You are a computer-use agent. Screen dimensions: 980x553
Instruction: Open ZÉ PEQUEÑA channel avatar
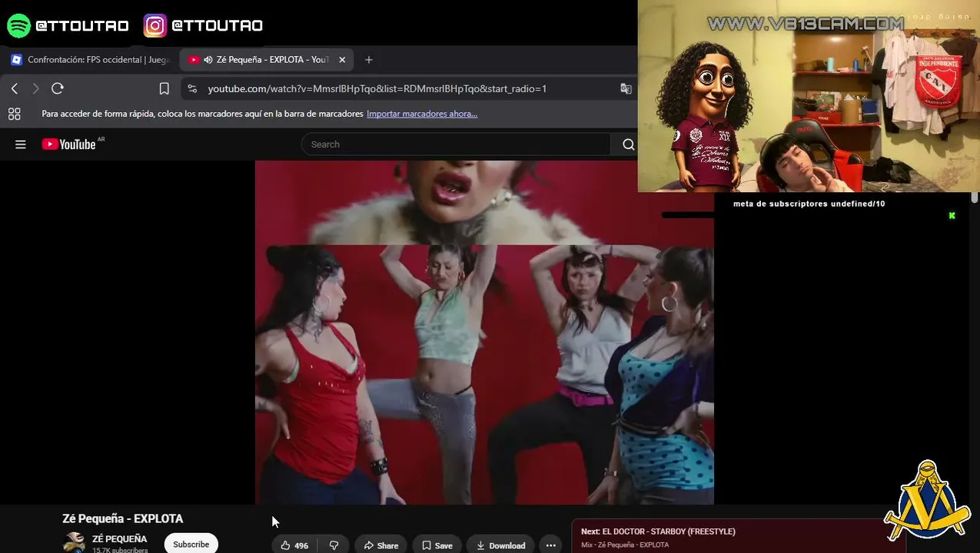[x=74, y=542]
